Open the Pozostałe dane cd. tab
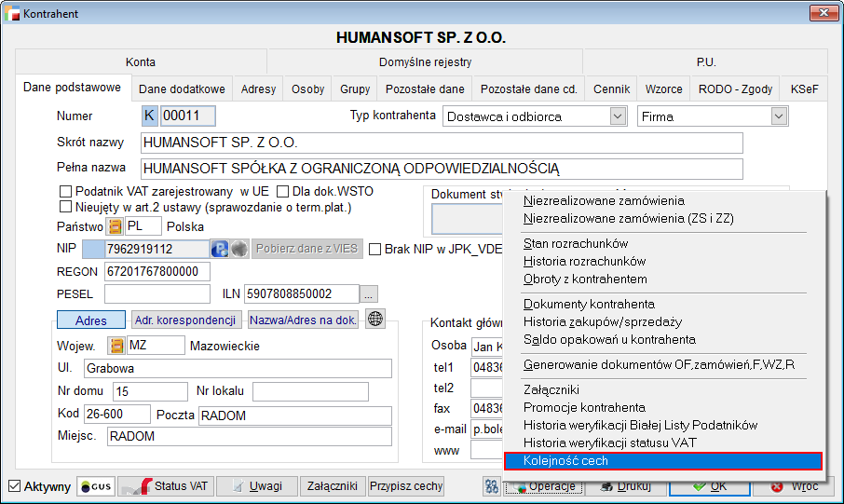 [528, 89]
